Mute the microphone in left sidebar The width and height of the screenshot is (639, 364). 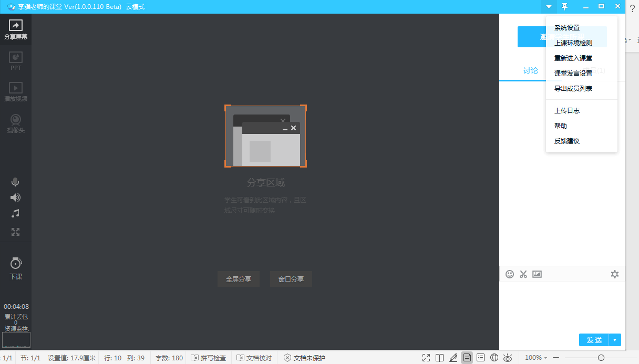point(16,182)
